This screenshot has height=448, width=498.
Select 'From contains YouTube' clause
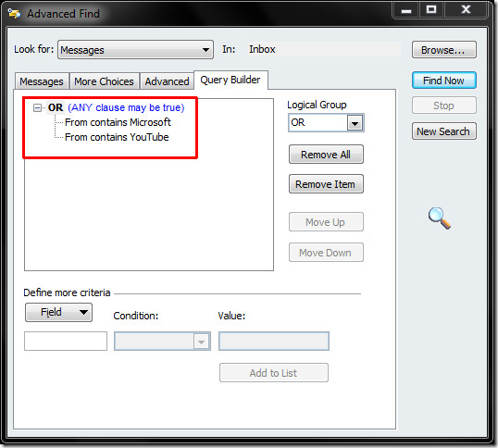tap(117, 137)
